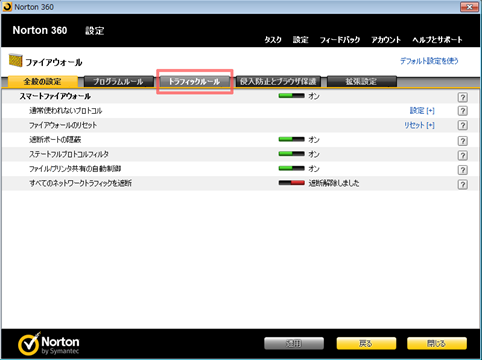Viewport: 482px width, 360px height.
Task: Open the タスク menu
Action: (273, 40)
